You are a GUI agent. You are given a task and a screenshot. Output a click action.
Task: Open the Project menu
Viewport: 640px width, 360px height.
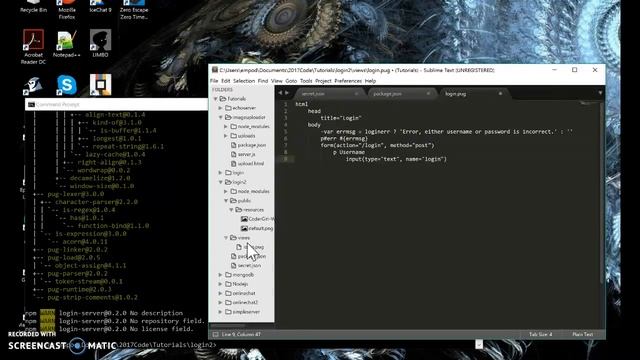[323, 81]
